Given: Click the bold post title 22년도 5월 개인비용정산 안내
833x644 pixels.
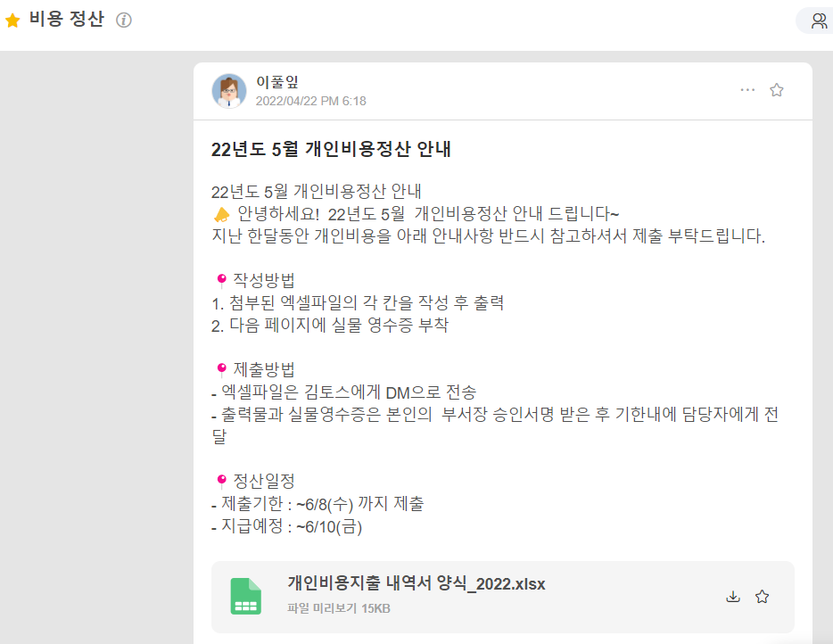Looking at the screenshot, I should pyautogui.click(x=332, y=150).
